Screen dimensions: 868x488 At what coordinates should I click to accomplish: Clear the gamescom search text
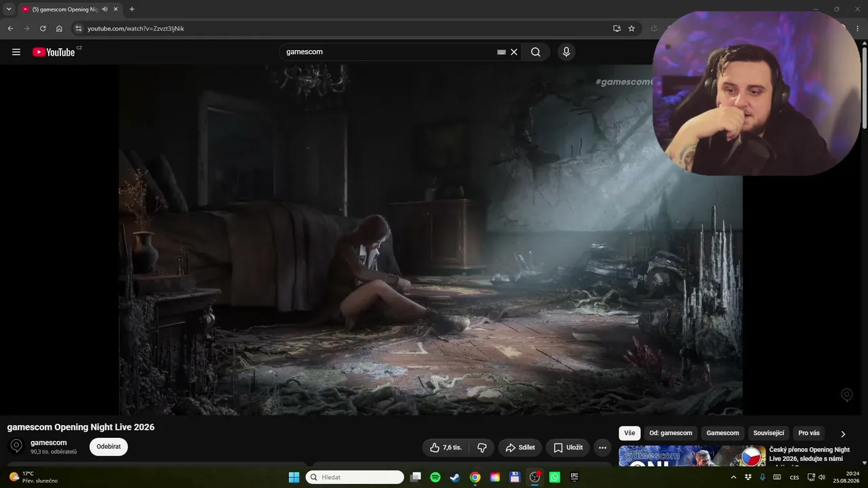pos(514,52)
